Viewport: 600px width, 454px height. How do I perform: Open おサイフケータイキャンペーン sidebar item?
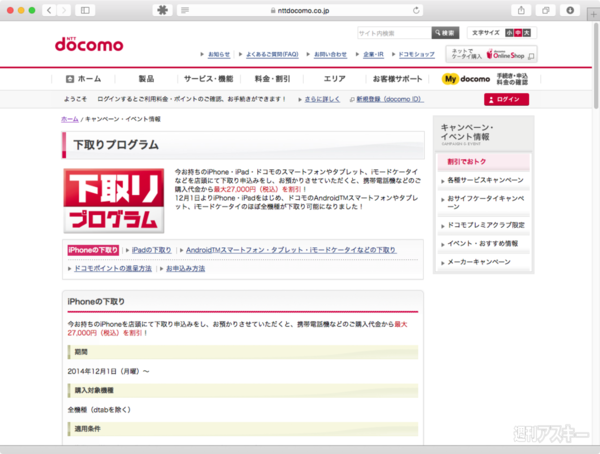pyautogui.click(x=484, y=202)
